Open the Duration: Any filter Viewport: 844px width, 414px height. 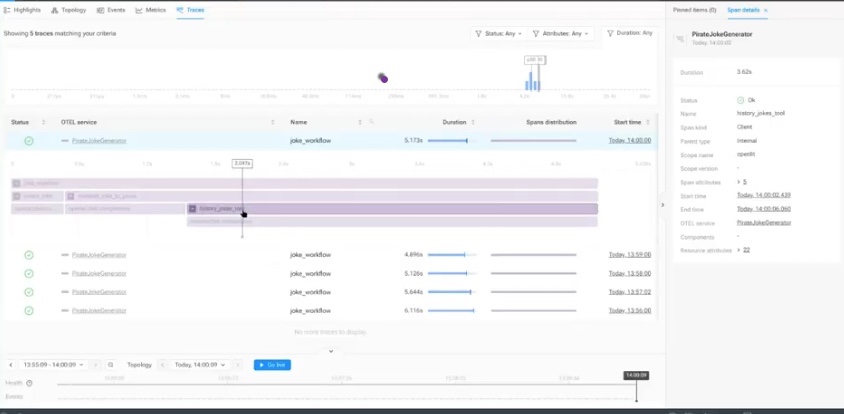tap(629, 33)
